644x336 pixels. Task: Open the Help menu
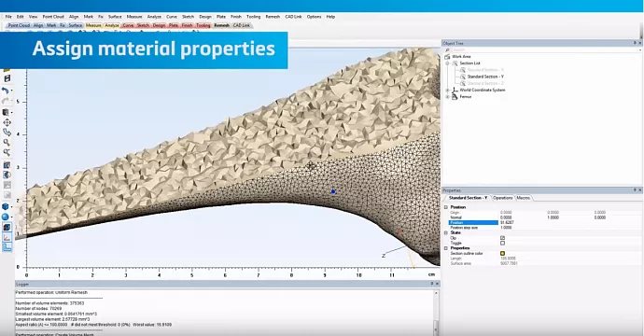[330, 17]
